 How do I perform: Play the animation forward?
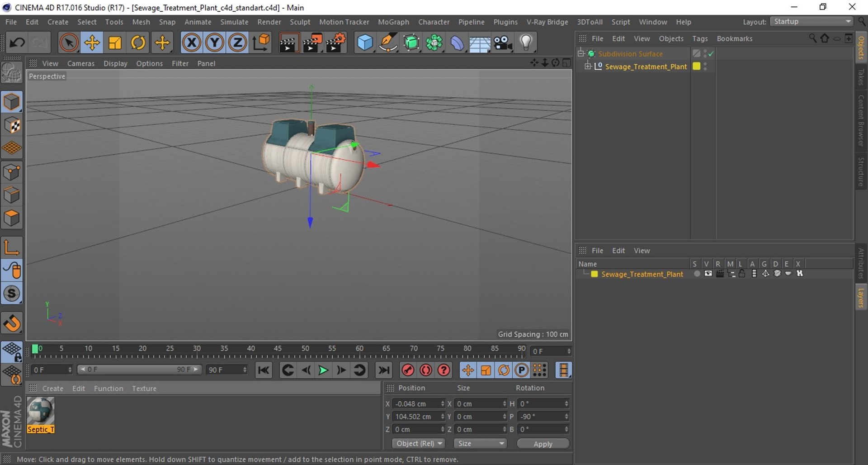pos(323,370)
